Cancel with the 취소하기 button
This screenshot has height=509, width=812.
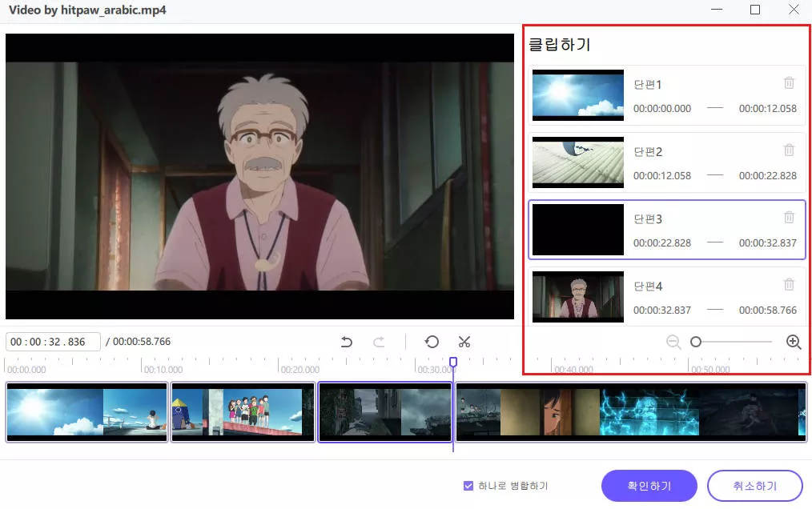click(755, 486)
